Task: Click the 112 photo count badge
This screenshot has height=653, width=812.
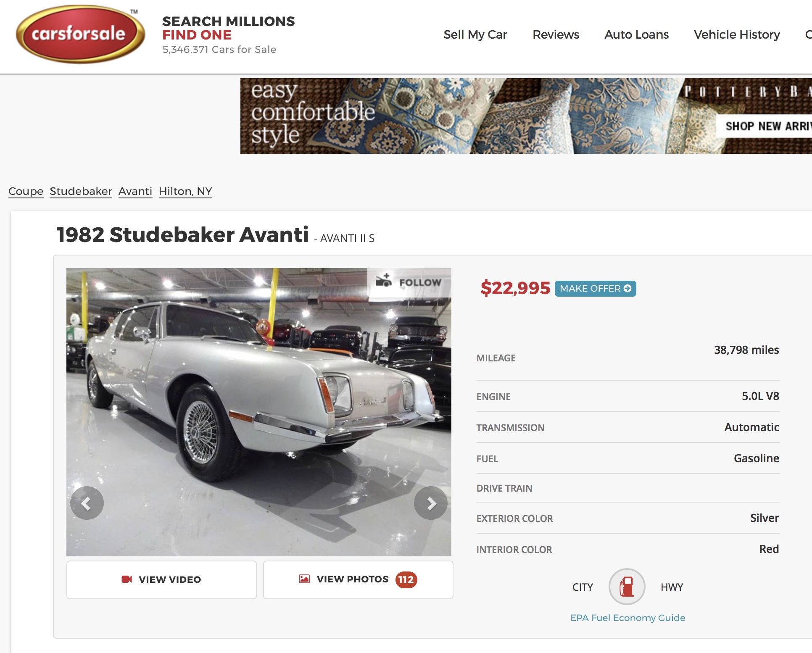Action: pos(406,580)
